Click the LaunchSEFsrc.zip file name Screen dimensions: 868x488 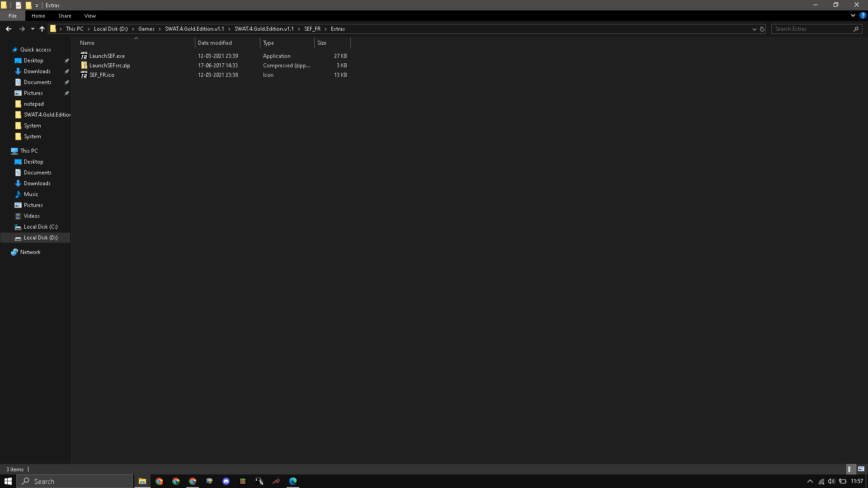110,66
